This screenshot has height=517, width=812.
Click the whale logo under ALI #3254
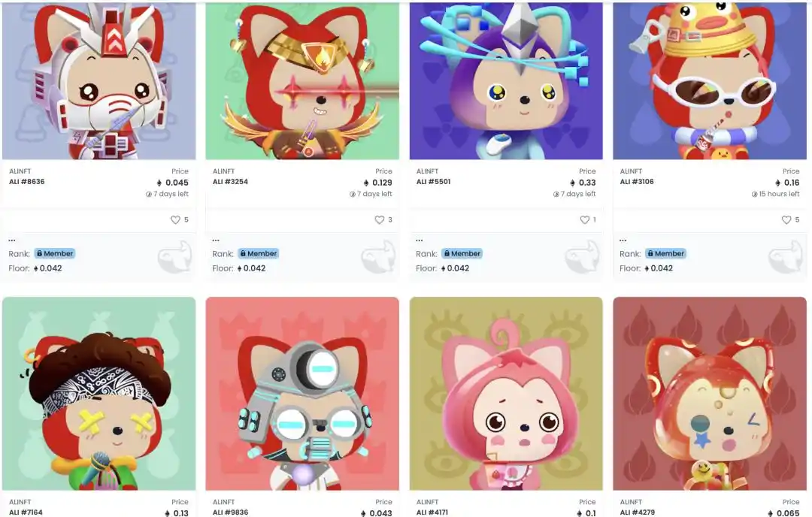pos(378,257)
